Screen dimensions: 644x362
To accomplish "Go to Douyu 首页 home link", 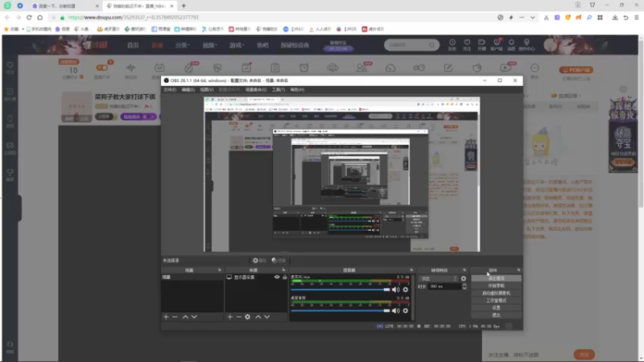I will point(133,45).
